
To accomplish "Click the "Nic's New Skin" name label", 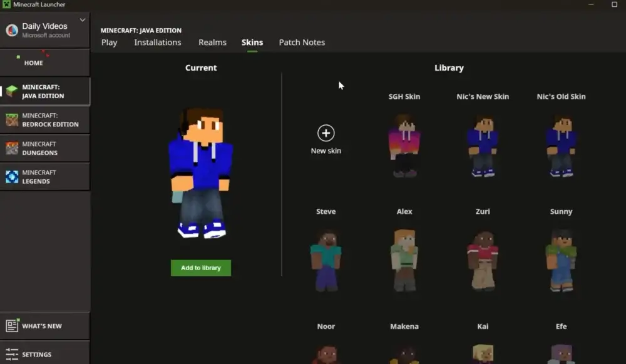I will point(483,96).
